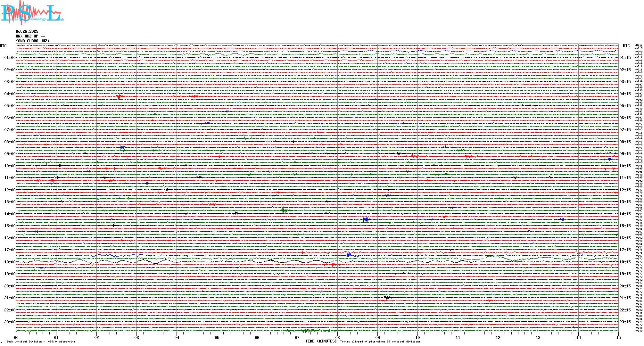The image size is (644, 346).
Task: Click minute marker 07 on bottom axis
Action: [297, 337]
